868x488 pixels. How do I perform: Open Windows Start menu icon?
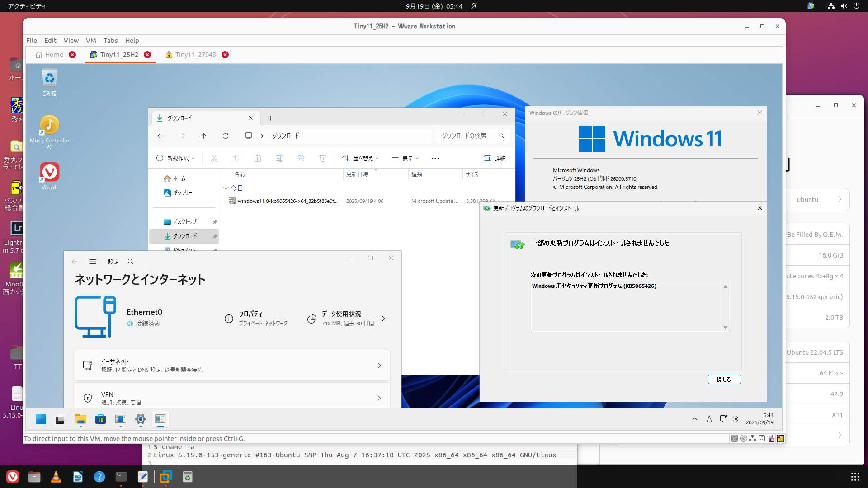[41, 419]
